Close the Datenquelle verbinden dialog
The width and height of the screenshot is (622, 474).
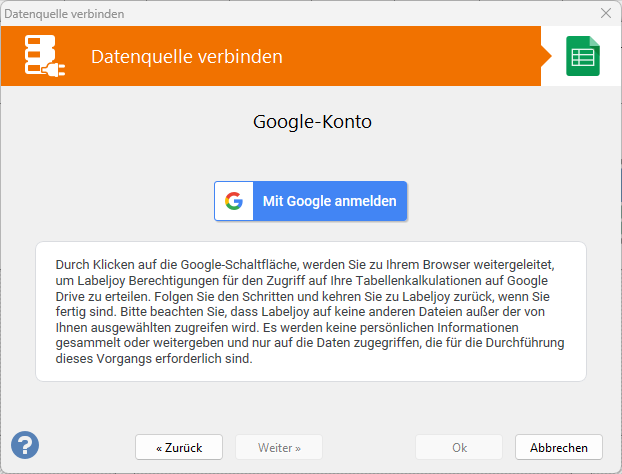[x=606, y=13]
